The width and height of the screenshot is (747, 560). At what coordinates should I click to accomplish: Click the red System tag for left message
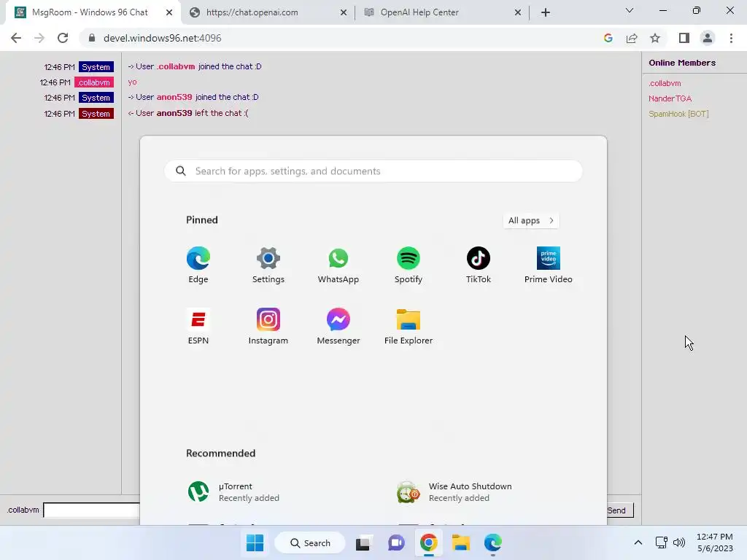tap(96, 114)
